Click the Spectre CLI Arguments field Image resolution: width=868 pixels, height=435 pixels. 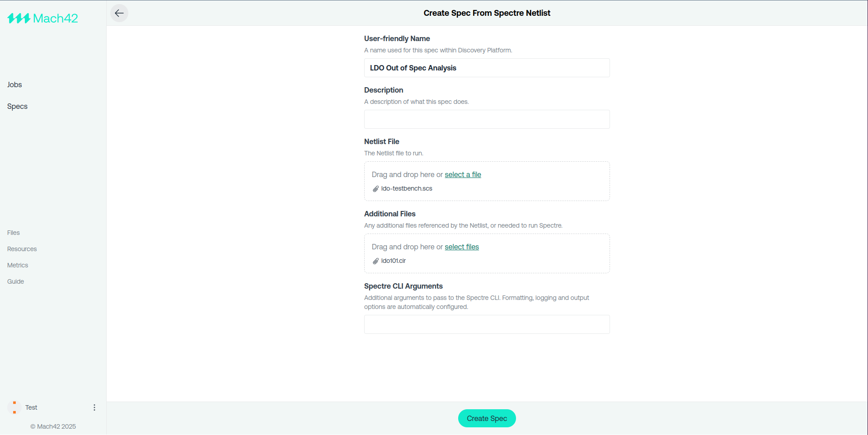click(487, 324)
